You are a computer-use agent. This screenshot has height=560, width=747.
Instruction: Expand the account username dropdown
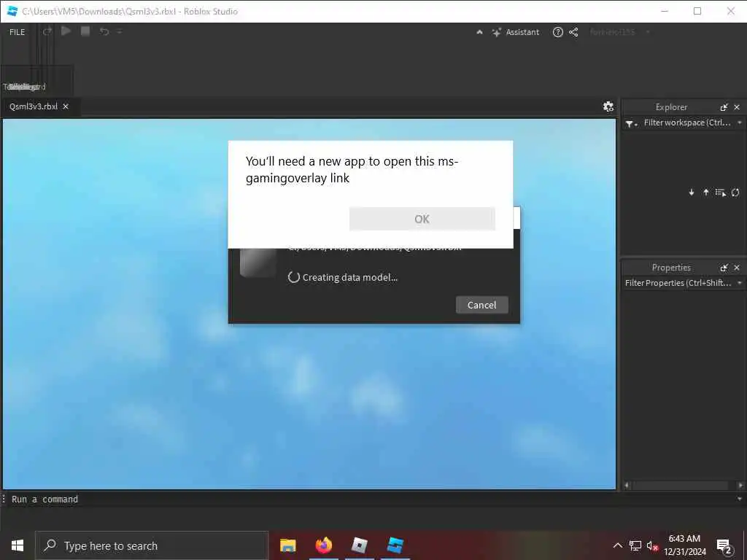tap(648, 32)
